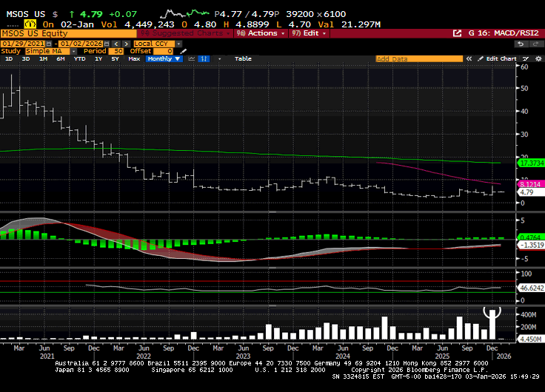Select the 1Y time range
Image resolution: width=545 pixels, height=392 pixels.
[x=98, y=58]
